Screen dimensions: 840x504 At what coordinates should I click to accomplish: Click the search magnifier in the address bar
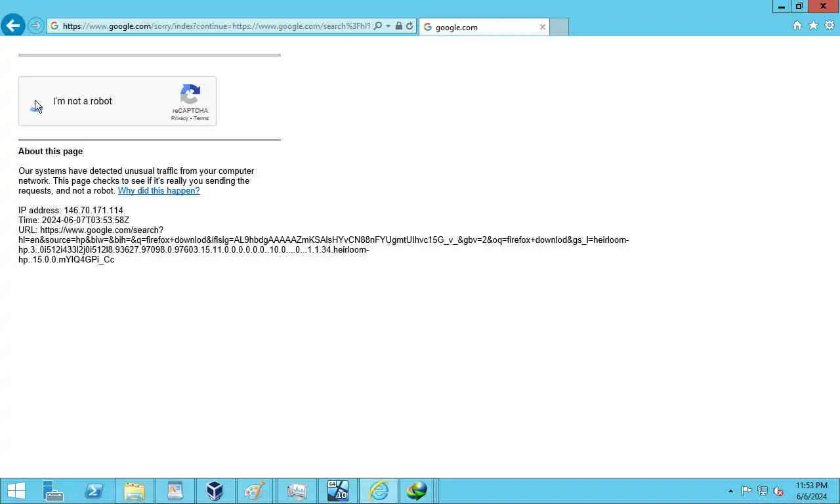(x=378, y=26)
